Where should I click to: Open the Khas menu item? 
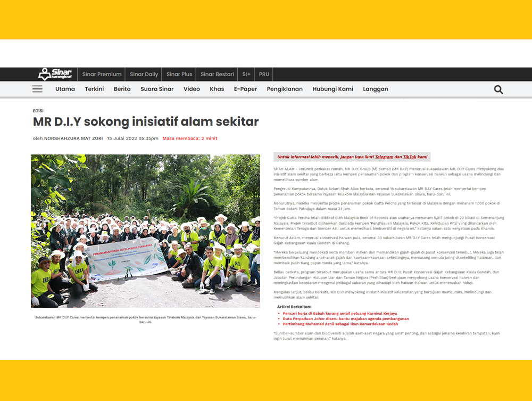[217, 89]
